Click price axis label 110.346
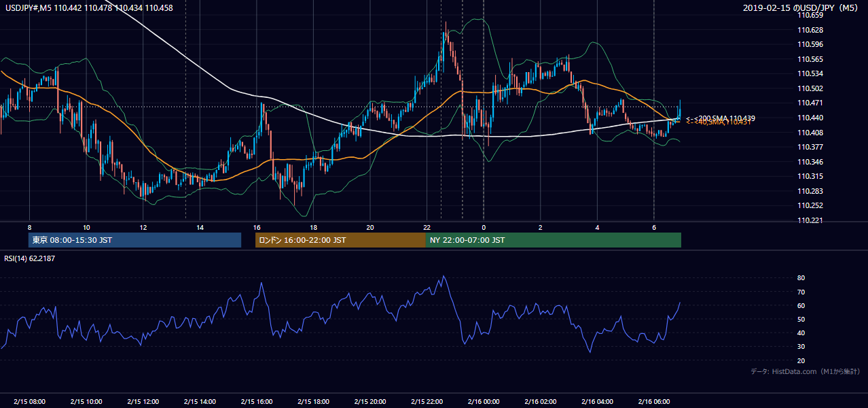The image size is (868, 408). click(x=812, y=162)
